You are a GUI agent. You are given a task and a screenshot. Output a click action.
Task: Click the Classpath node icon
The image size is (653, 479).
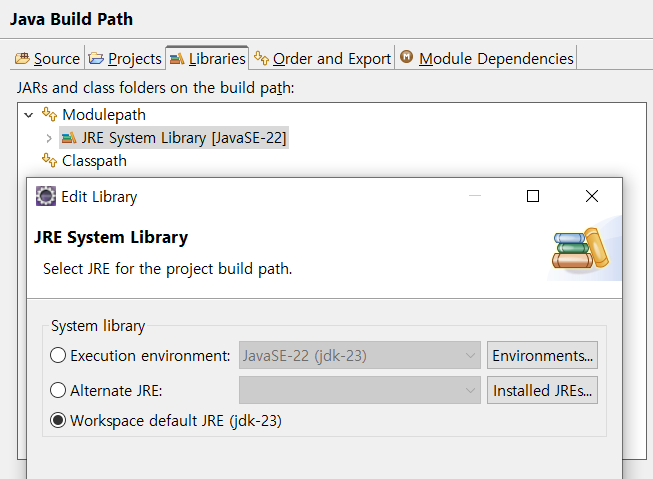click(x=50, y=160)
